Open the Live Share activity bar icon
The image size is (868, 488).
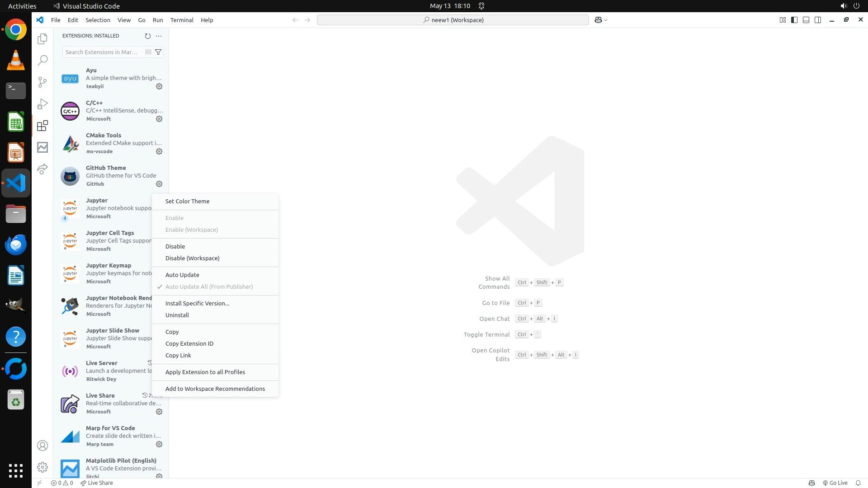click(42, 169)
